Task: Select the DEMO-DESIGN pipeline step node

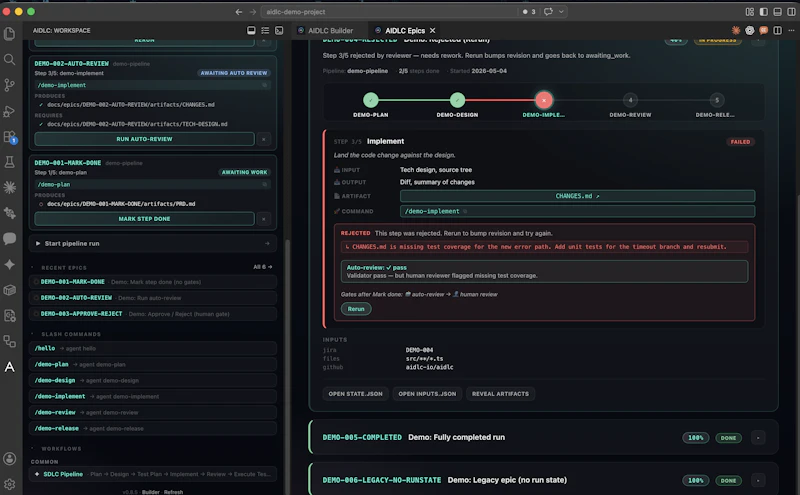Action: pos(457,100)
